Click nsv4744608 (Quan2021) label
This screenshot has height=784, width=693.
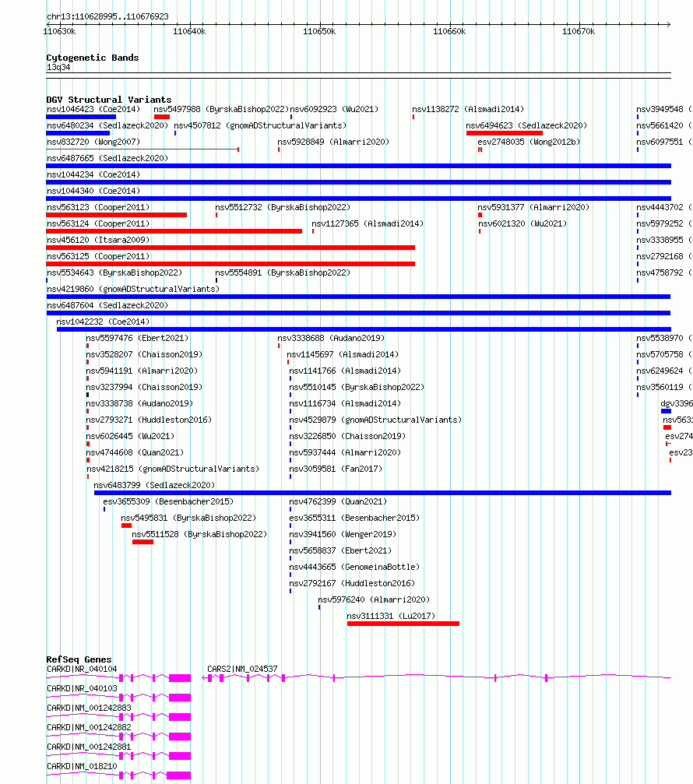click(135, 452)
